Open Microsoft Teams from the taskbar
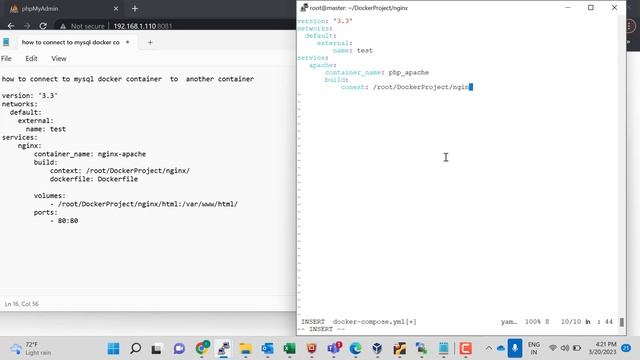Screen dimensions: 640x360 coord(334,348)
